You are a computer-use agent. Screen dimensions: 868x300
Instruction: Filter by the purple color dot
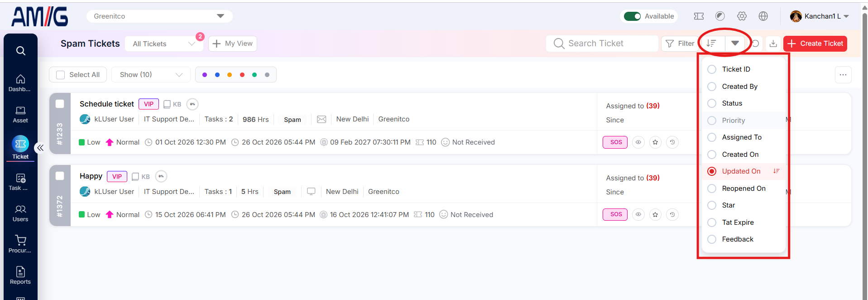[x=205, y=75]
